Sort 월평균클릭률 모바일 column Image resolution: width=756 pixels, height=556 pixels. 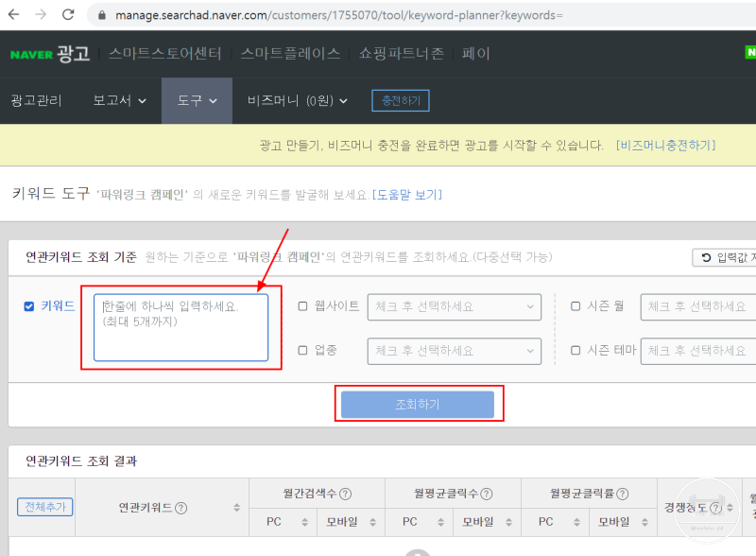click(x=644, y=522)
